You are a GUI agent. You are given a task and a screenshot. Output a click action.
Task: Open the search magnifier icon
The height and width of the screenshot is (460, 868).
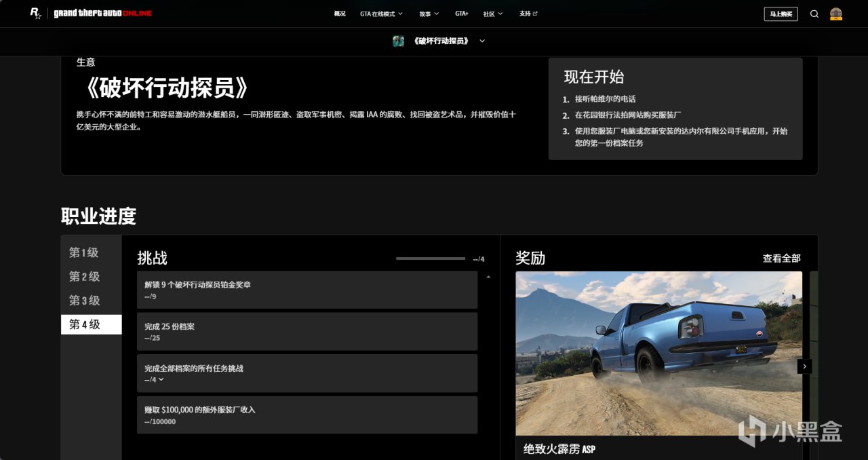814,14
